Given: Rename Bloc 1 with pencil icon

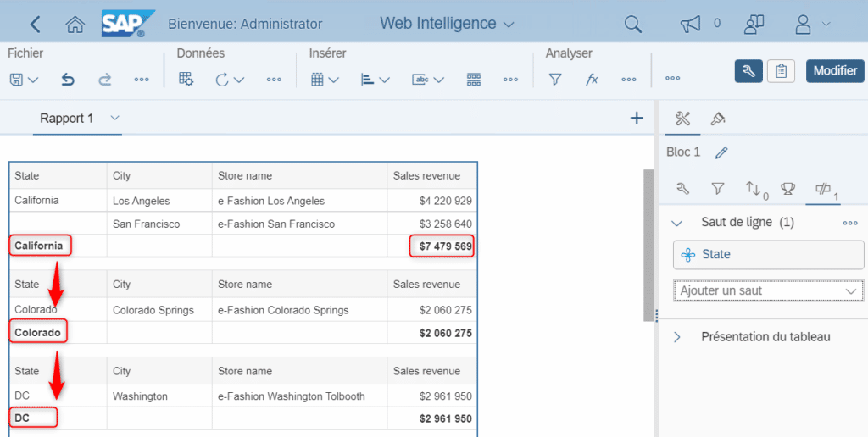Looking at the screenshot, I should point(721,152).
